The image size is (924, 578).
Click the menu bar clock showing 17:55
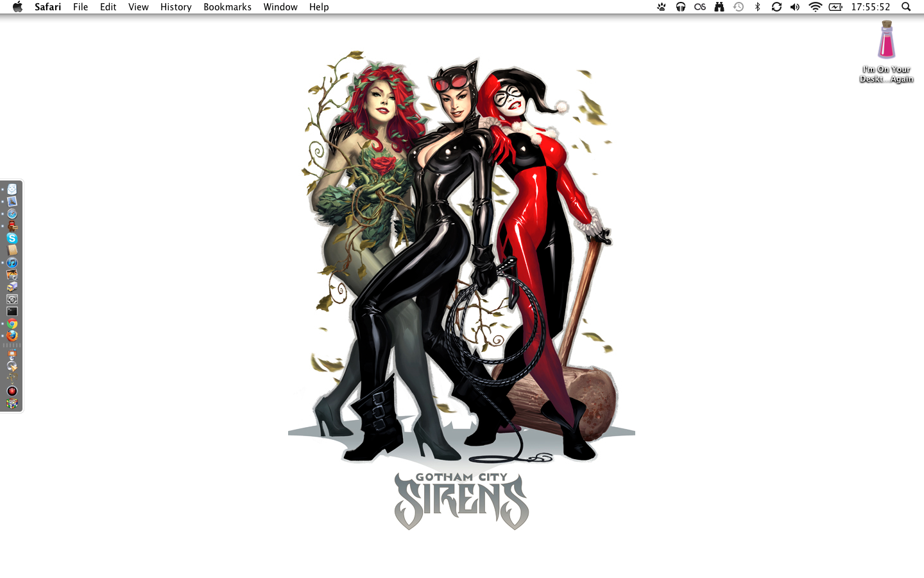870,7
